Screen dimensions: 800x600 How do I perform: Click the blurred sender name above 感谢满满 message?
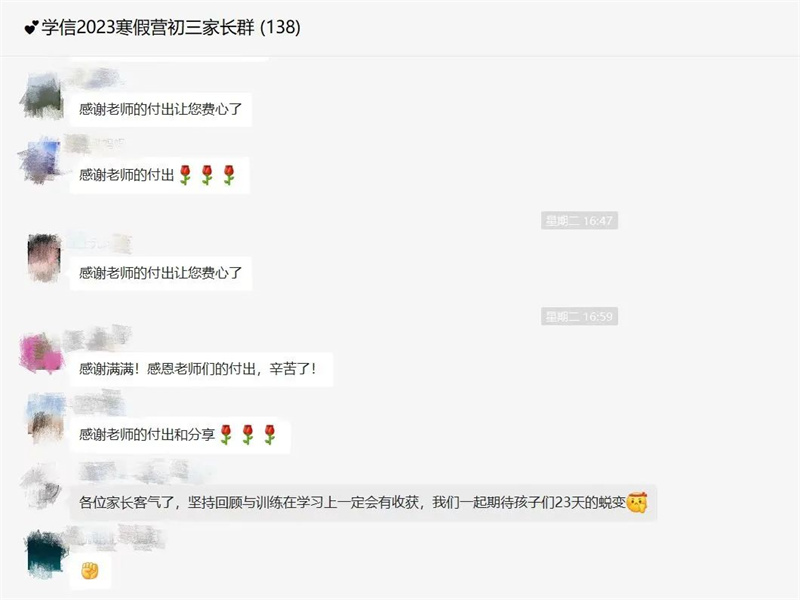(x=97, y=337)
